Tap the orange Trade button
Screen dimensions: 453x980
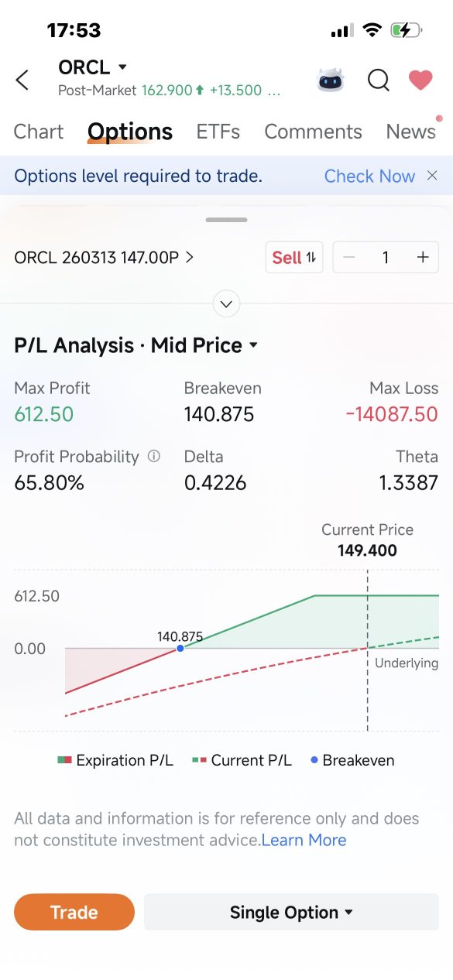(74, 912)
